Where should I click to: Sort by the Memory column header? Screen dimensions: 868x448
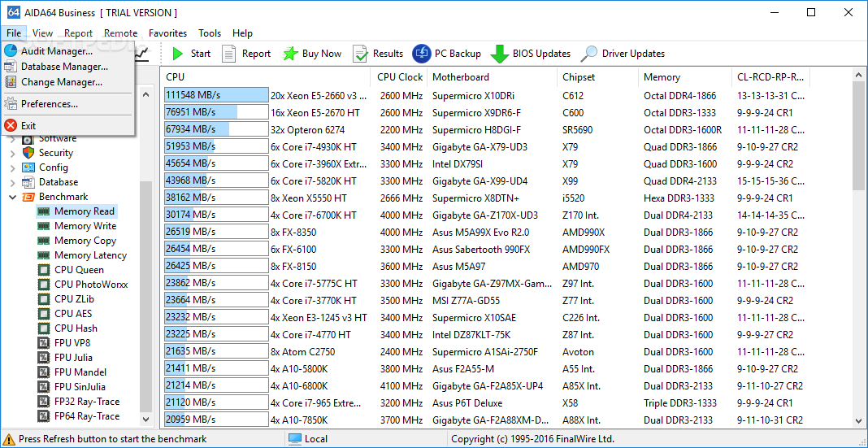point(685,77)
